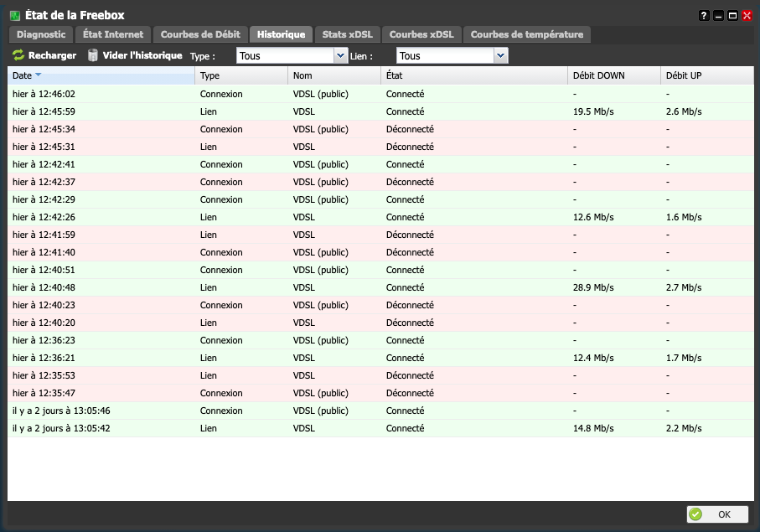Click the 2.2 Mb/s upload value

(x=684, y=428)
